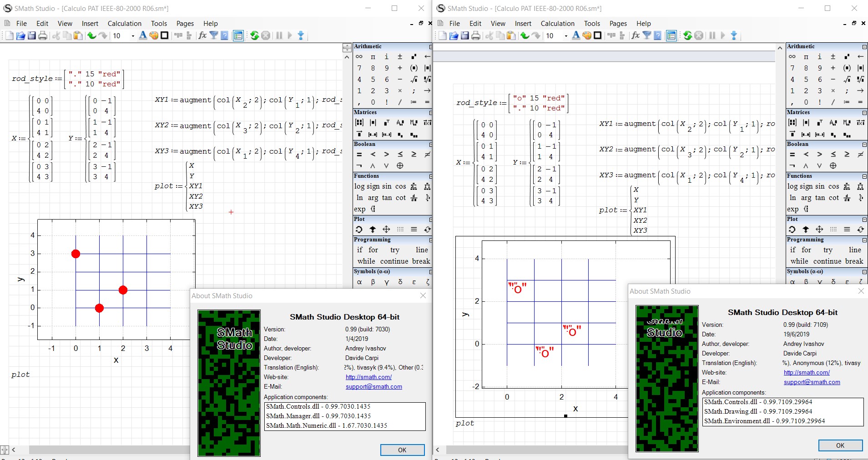This screenshot has width=868, height=460.
Task: Toggle the highlighted list-view button in the left toolbar
Action: coord(238,35)
